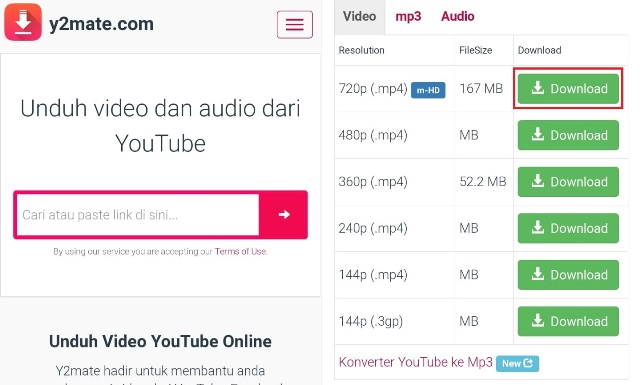Download the 144p (.mp4) video

pos(568,275)
